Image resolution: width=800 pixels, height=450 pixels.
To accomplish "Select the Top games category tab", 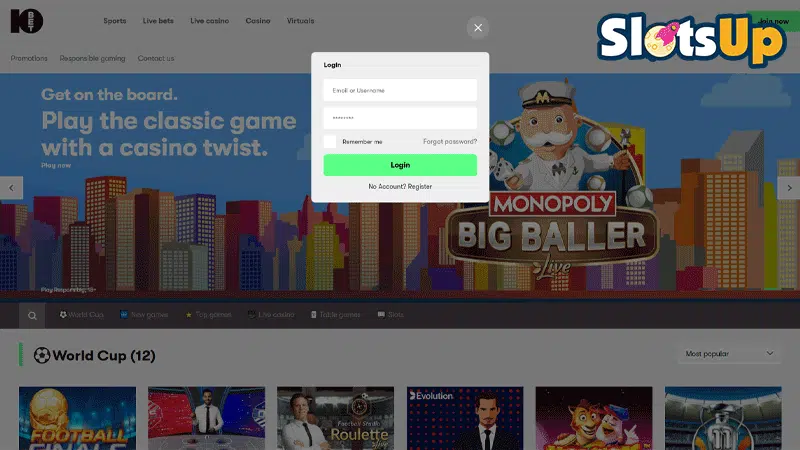I will (208, 315).
